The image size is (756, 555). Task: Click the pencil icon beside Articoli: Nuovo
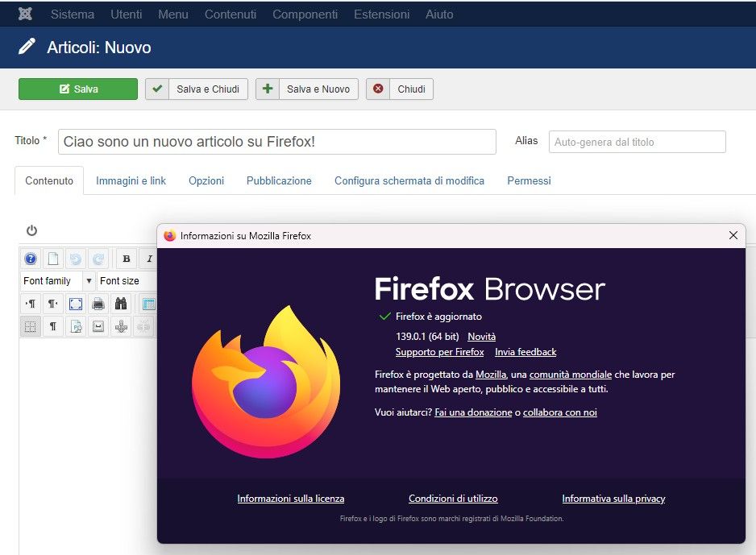point(27,47)
